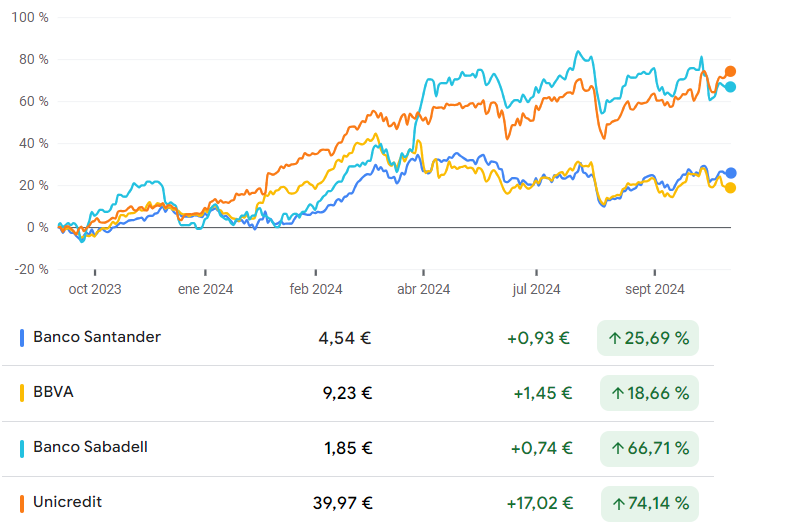Click the 66,71 % gain badge
The image size is (789, 527).
coord(648,448)
